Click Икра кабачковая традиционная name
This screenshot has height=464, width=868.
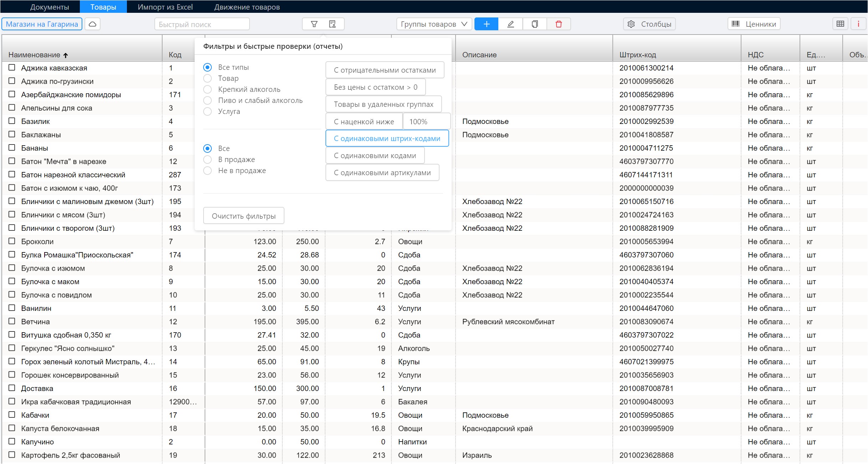pos(76,402)
